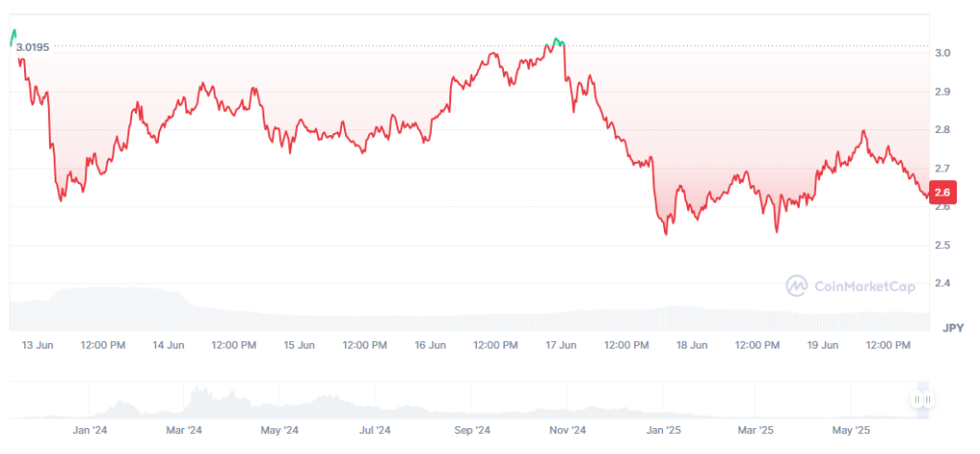Select the 13 Jun date on axis
Viewport: 980px width, 454px height.
tap(37, 345)
